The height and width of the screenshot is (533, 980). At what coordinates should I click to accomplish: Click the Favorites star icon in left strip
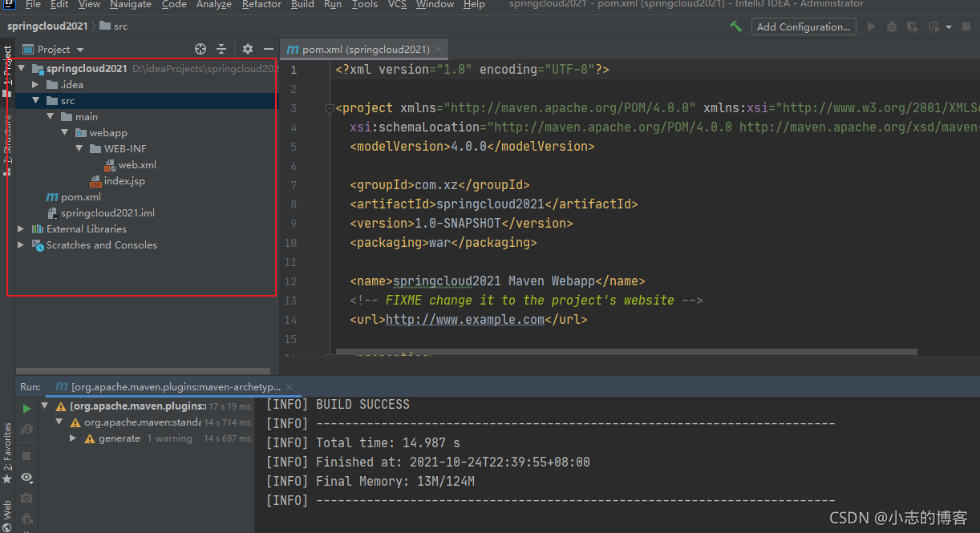7,478
